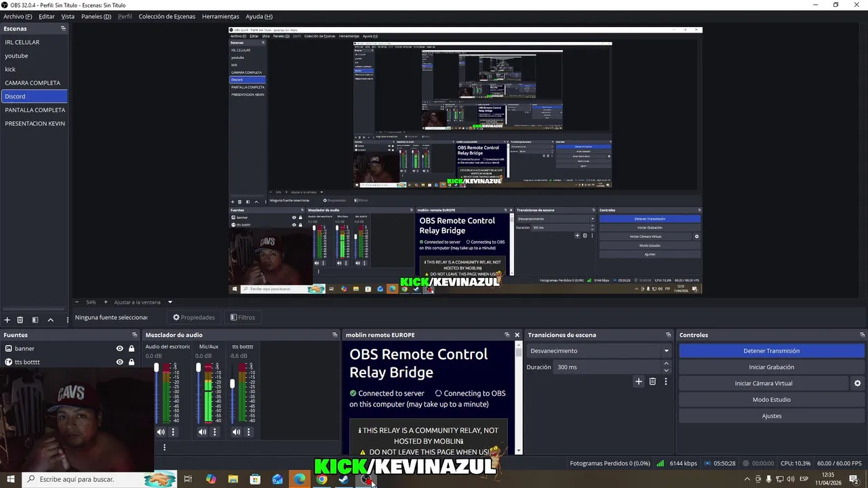868x488 pixels.
Task: Remove the selected scene transition
Action: click(x=652, y=382)
